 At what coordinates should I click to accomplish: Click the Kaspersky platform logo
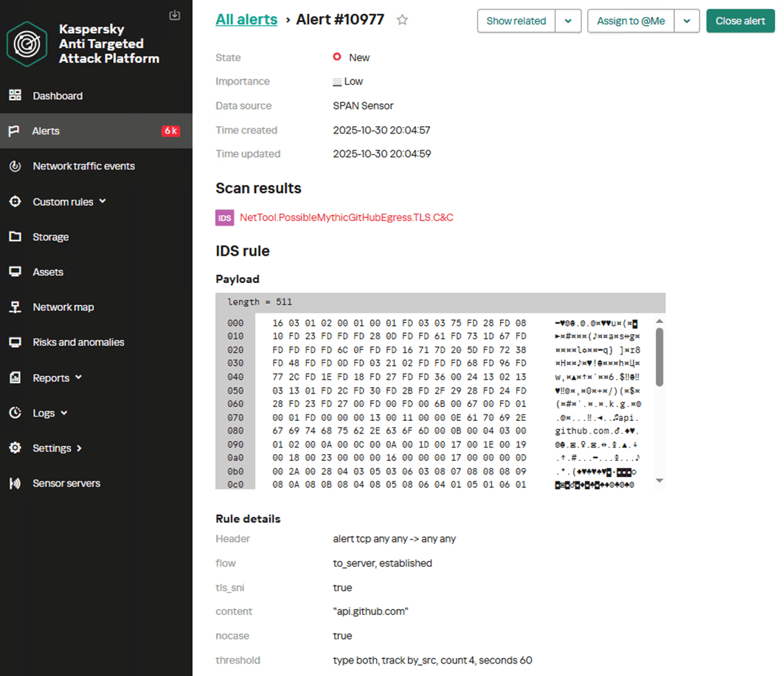click(27, 44)
